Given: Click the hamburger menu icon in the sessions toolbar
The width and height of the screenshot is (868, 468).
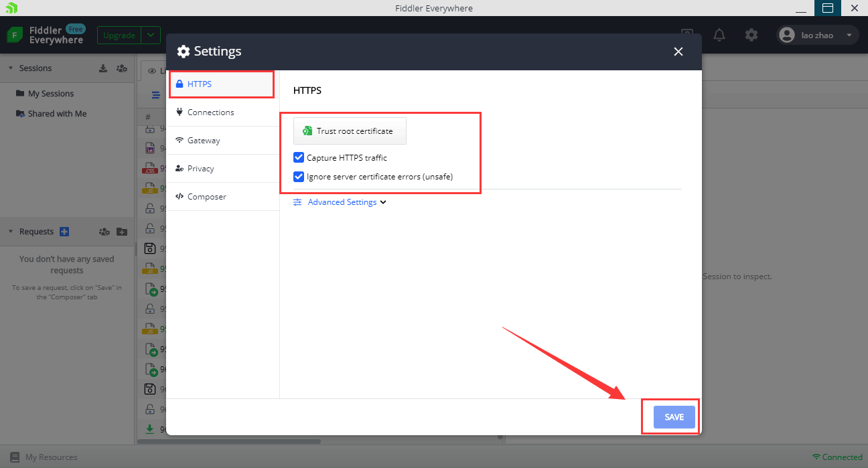Looking at the screenshot, I should [x=155, y=96].
